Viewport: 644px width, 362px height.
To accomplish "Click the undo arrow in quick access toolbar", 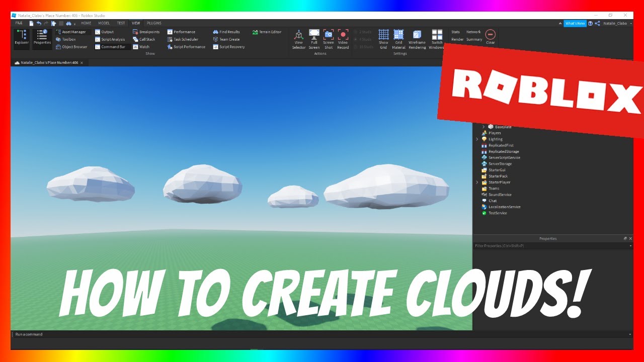I will (x=39, y=24).
